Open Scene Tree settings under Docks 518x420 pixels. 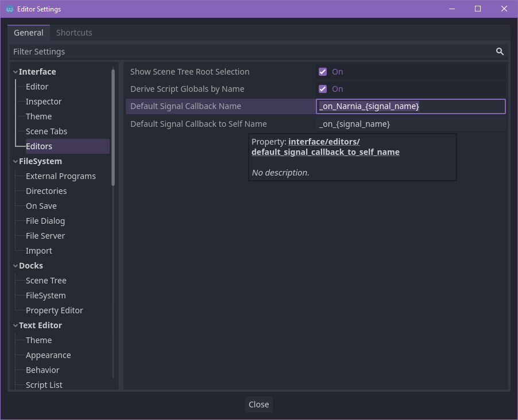point(46,280)
